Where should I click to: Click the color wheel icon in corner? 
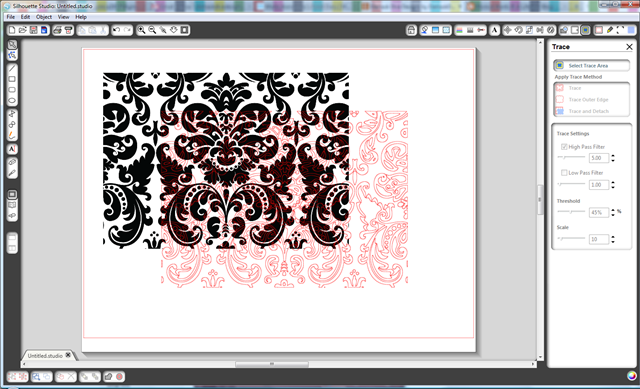(x=632, y=376)
